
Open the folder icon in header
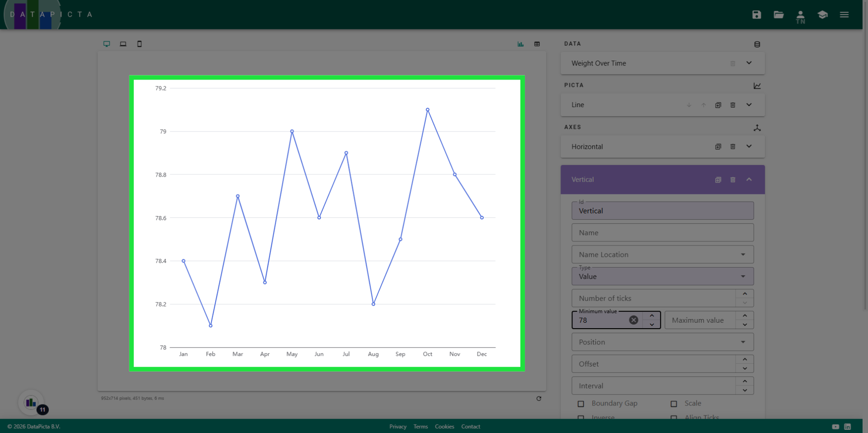(778, 14)
